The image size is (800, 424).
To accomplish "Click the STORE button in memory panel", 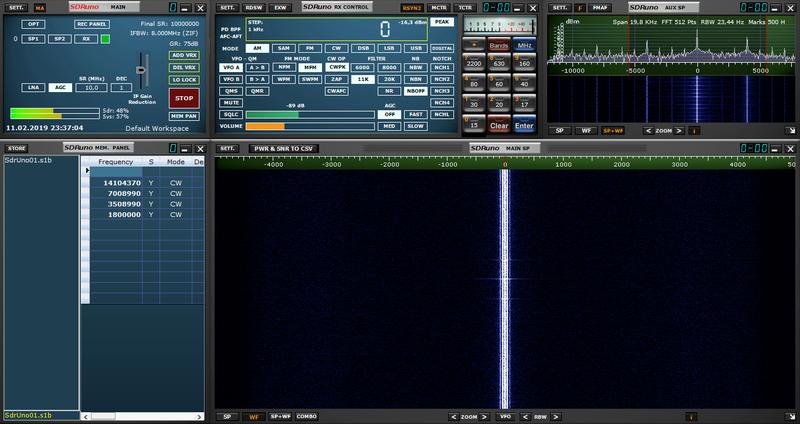I will click(17, 148).
